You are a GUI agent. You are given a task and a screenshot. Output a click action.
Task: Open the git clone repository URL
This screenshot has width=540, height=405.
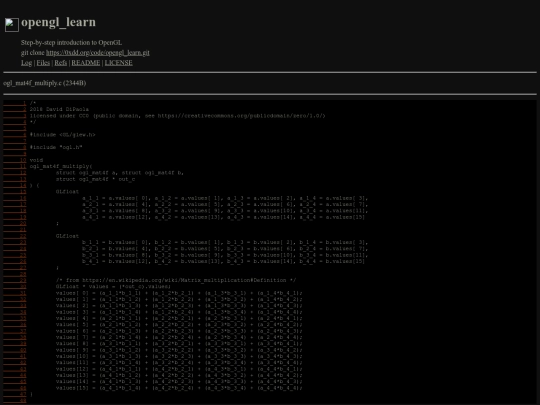tap(98, 53)
